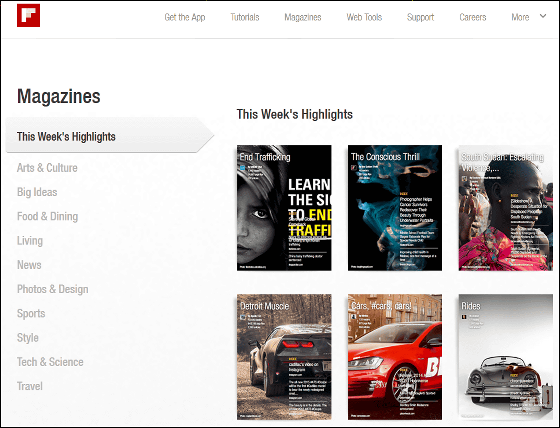Select Magazines in the top navigation
Screen dimensions: 560x428
(x=303, y=17)
